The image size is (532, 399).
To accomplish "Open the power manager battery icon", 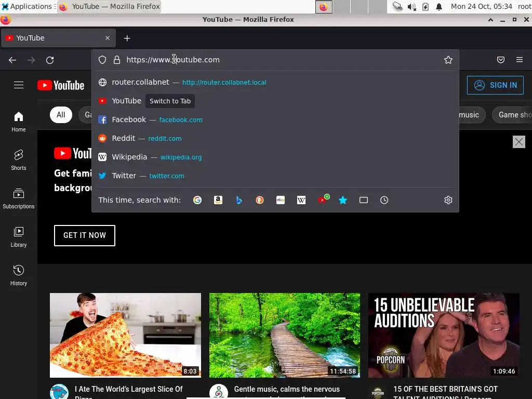I will pos(425,7).
